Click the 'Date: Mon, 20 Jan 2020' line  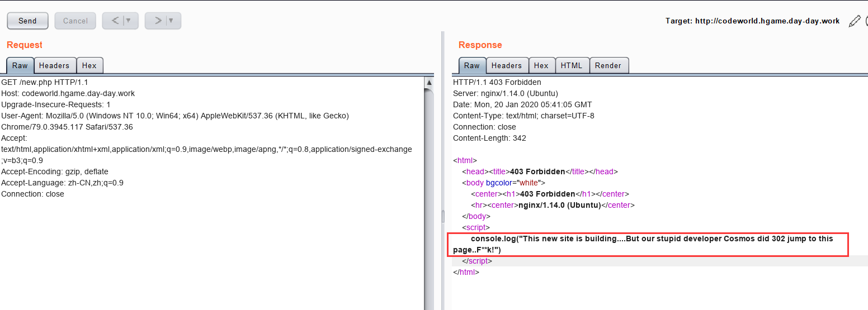(522, 104)
